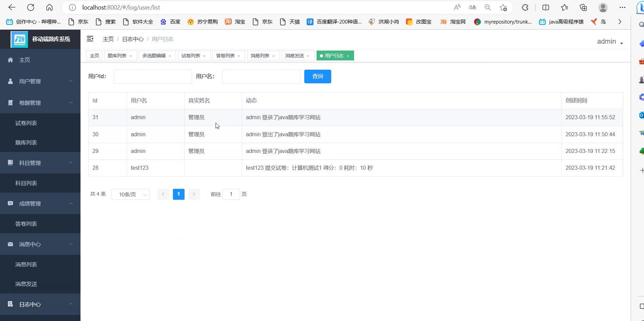
Task: Open the browser profile avatar
Action: pos(603,7)
